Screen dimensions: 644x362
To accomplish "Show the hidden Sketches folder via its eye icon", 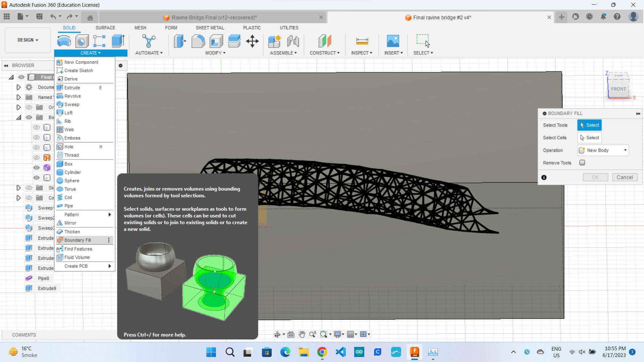I will tap(29, 188).
